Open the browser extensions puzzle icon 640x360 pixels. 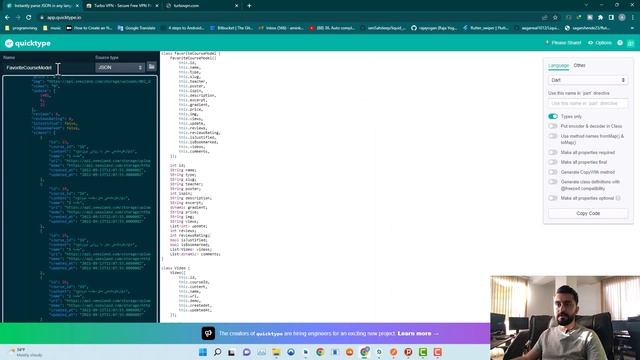pyautogui.click(x=600, y=18)
